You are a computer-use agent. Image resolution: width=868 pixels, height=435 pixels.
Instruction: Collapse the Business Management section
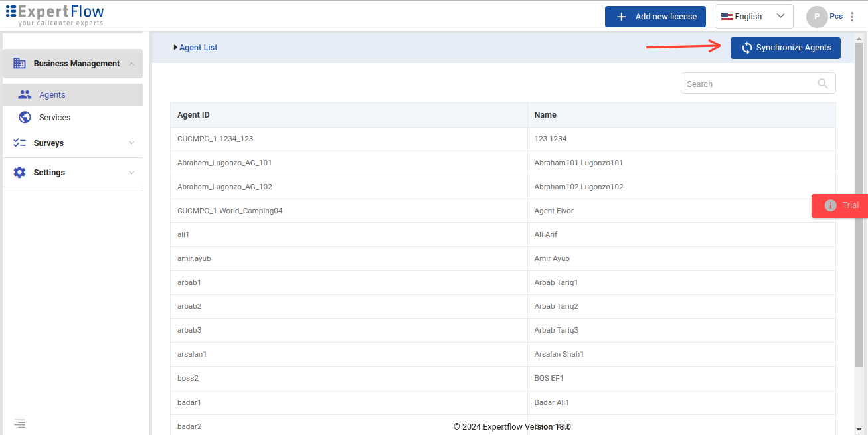[131, 64]
